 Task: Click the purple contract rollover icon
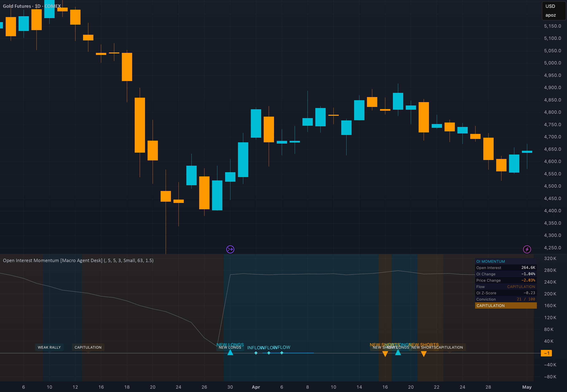(230, 249)
